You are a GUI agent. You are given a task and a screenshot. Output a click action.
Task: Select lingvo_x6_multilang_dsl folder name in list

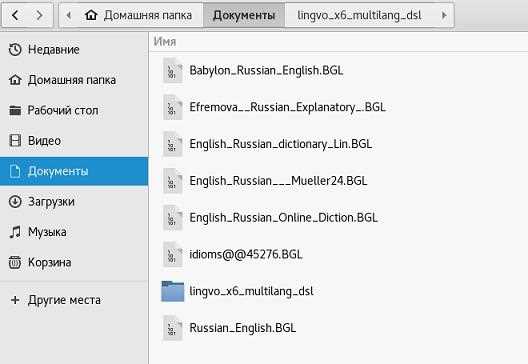251,291
